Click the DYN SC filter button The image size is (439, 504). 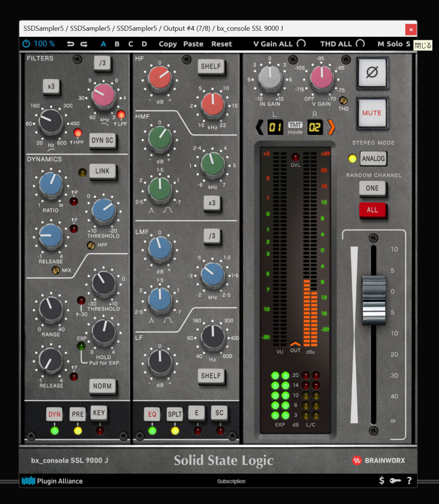point(102,141)
